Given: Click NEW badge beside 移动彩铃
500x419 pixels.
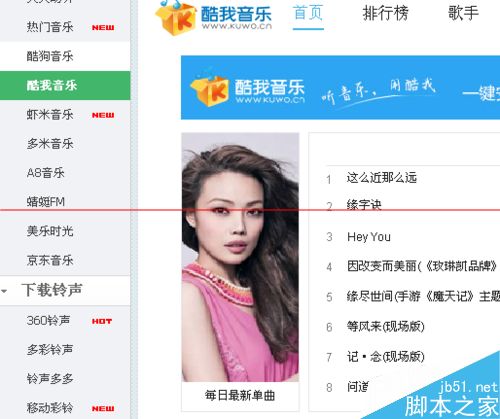Looking at the screenshot, I should click(103, 409).
